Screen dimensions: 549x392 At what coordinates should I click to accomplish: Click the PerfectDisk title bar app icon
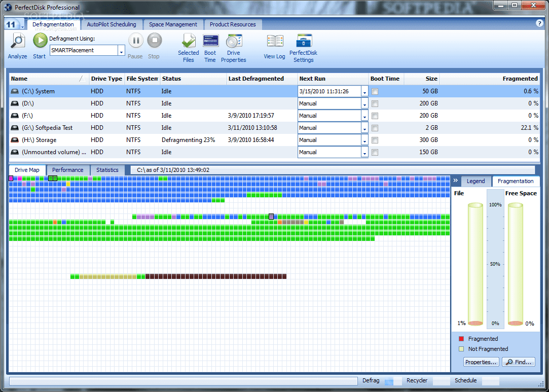(x=8, y=8)
